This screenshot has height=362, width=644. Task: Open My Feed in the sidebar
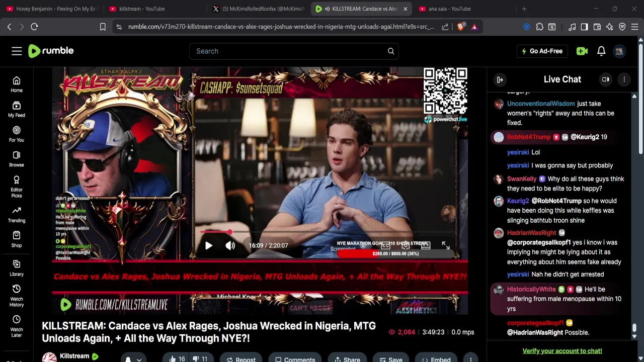17,109
